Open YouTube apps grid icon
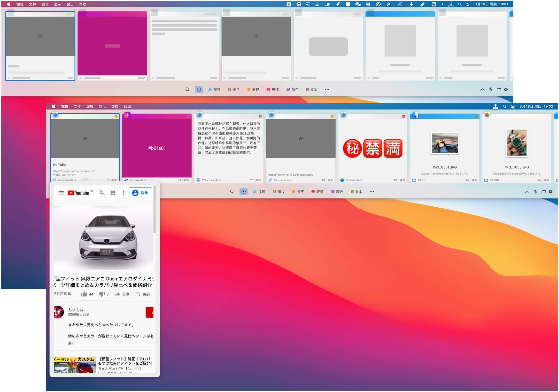Screen dimensions: 559x392 click(x=113, y=193)
